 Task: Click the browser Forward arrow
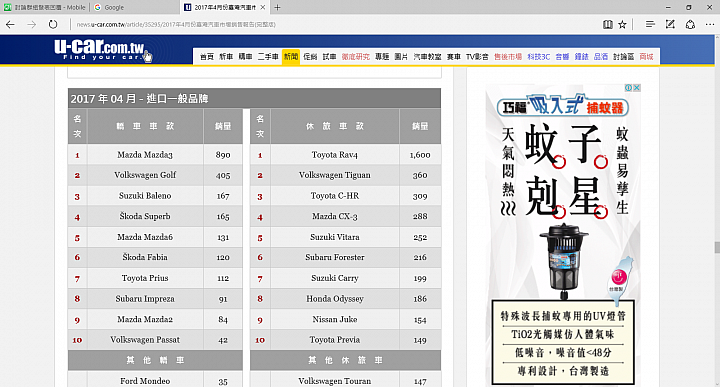tap(32, 24)
